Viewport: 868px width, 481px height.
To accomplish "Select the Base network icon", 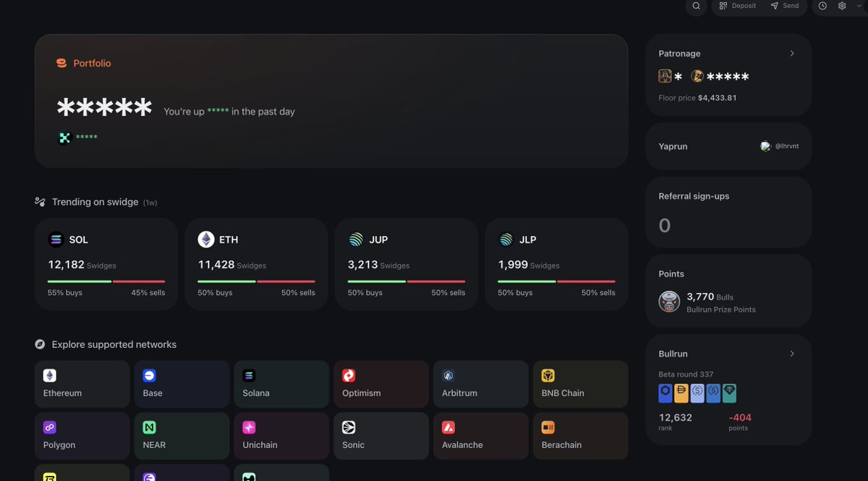I will coord(150,376).
